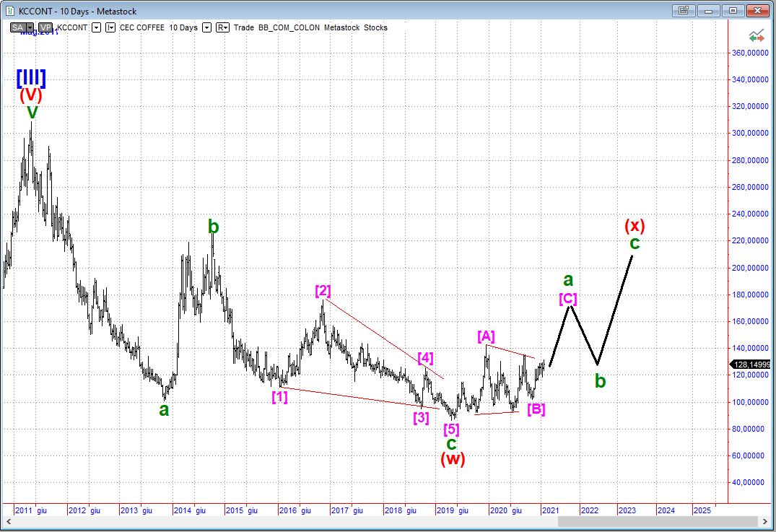
Task: Select the magenta [4] wave label
Action: click(426, 357)
